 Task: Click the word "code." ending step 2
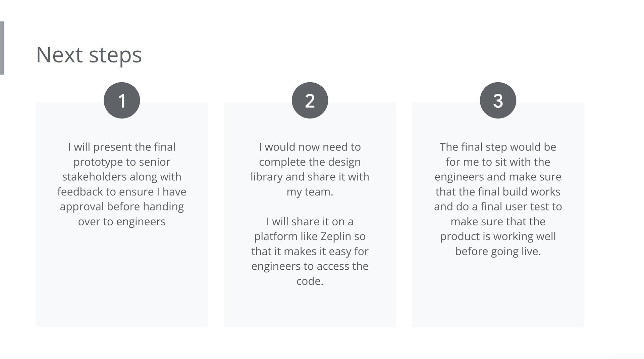(x=310, y=281)
